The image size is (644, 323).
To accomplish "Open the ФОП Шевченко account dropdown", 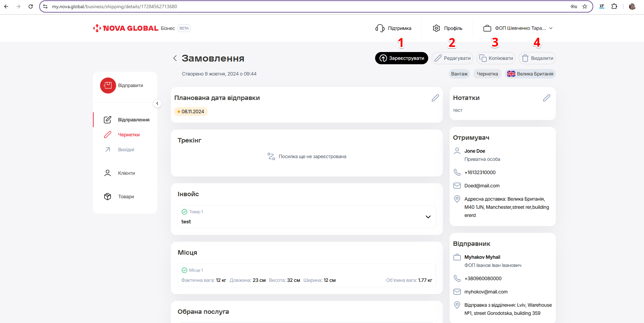I will pyautogui.click(x=518, y=28).
